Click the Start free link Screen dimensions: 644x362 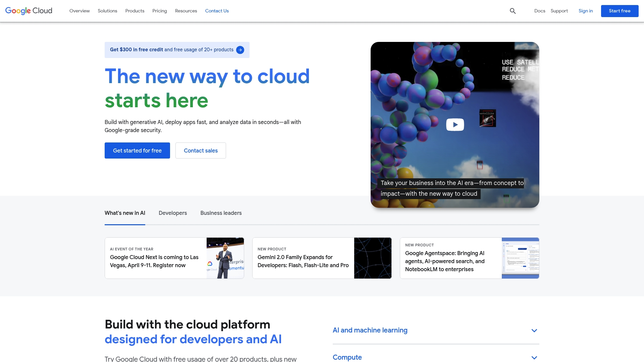click(619, 11)
